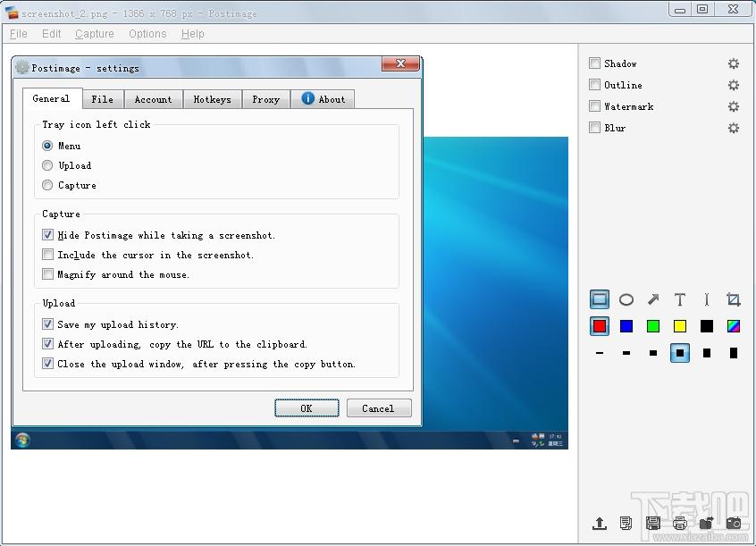Enable the Blur checkbox

click(594, 128)
